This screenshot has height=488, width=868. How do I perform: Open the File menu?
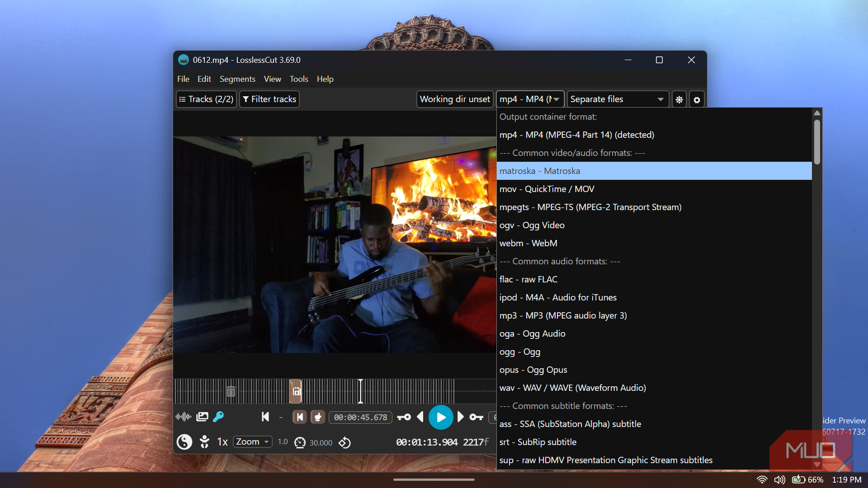(183, 79)
